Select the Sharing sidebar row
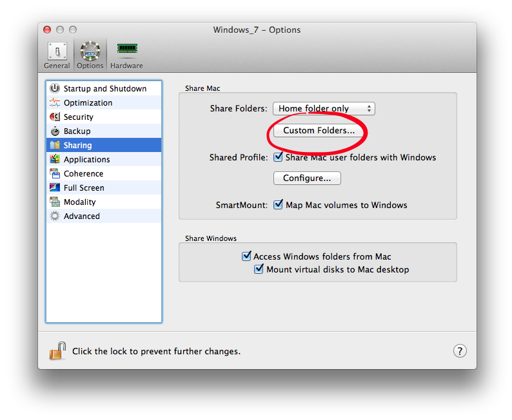 click(x=104, y=145)
